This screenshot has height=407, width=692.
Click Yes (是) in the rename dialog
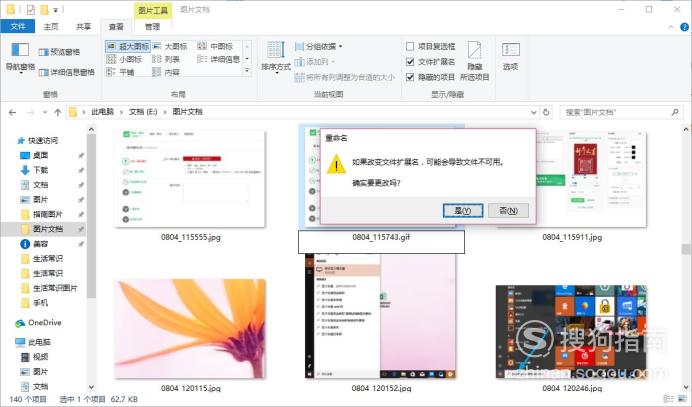click(463, 211)
